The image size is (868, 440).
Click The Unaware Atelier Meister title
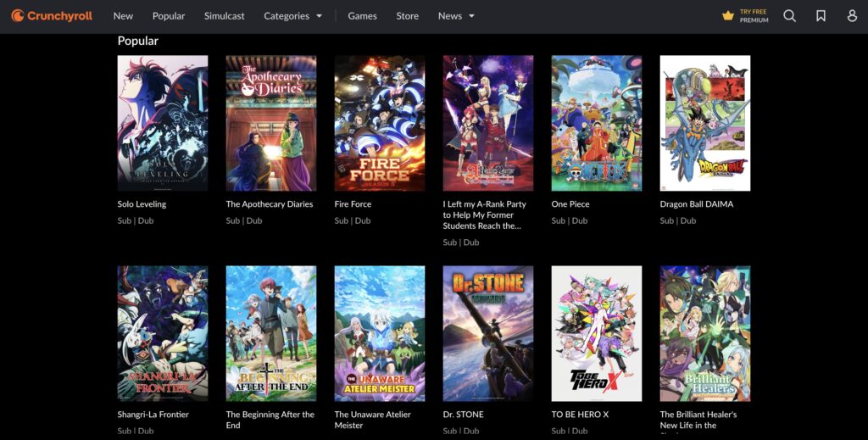coord(373,420)
